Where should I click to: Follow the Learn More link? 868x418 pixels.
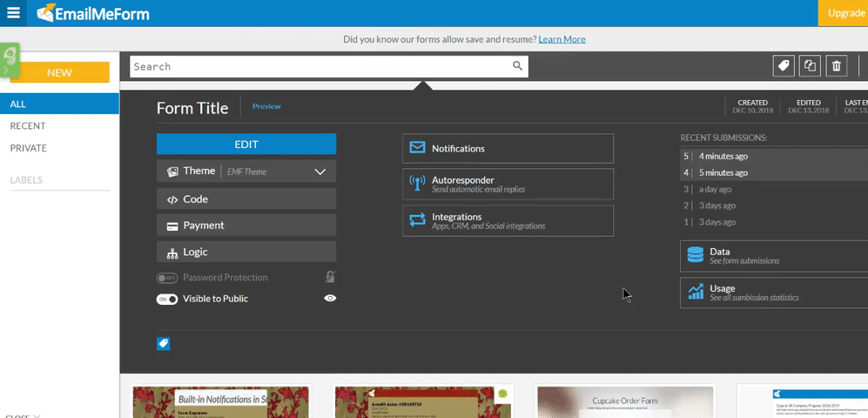[562, 39]
